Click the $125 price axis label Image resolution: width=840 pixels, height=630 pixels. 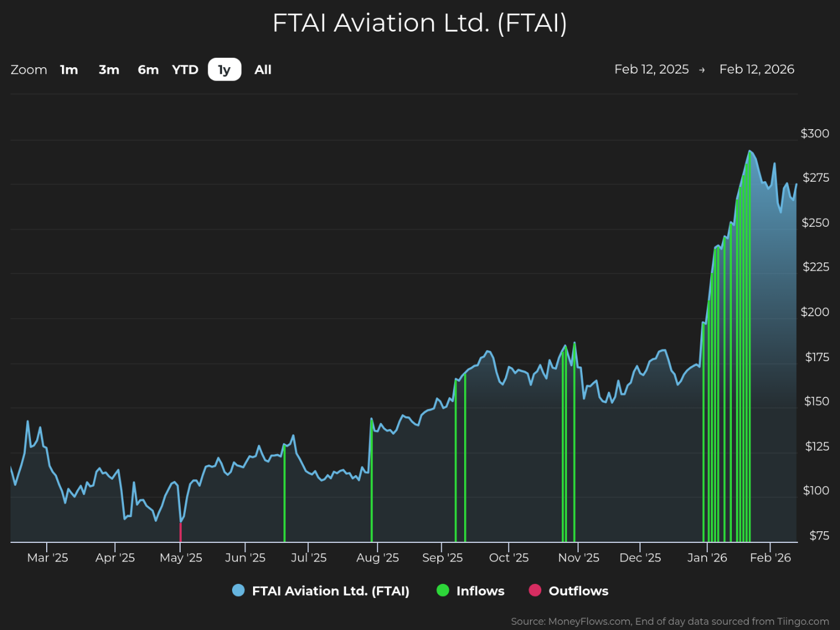817,446
